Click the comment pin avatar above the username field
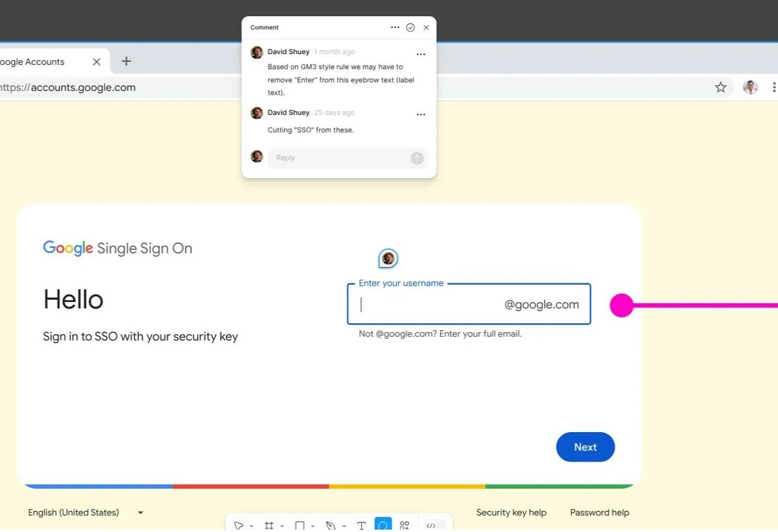Viewport: 778px width, 532px height. (x=388, y=259)
